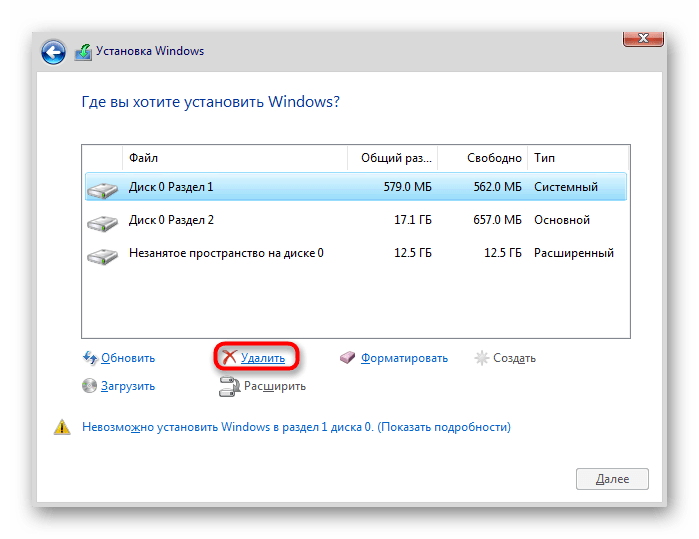Click the drive icon of Диск 0 Раздел 2
Image resolution: width=699 pixels, height=539 pixels.
103,223
